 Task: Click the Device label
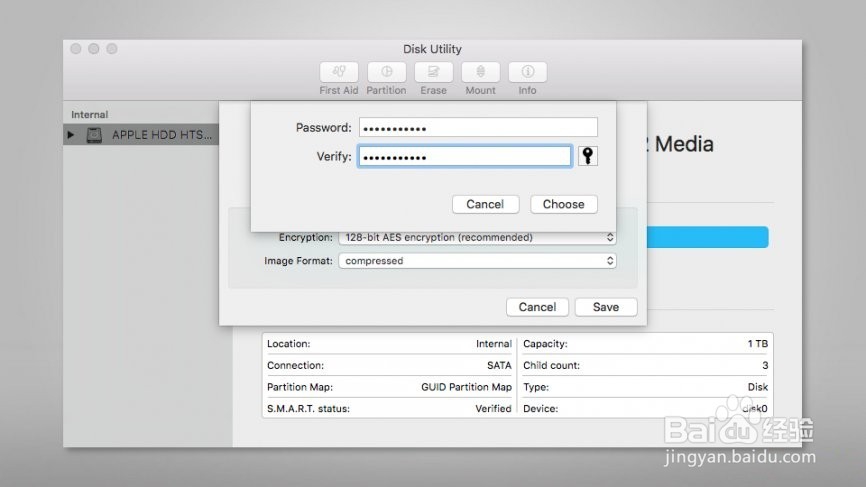coord(541,409)
